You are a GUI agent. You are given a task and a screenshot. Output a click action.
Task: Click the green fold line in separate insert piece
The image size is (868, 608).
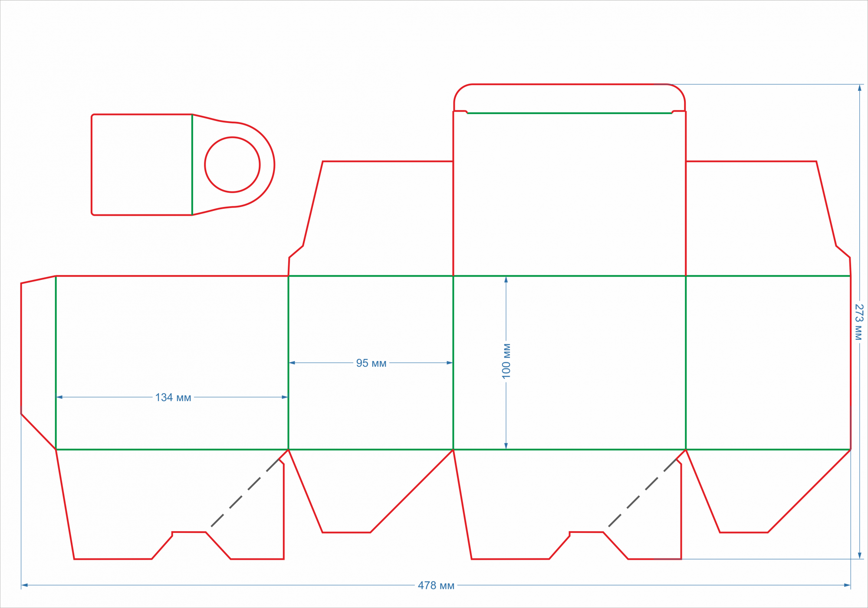point(192,165)
